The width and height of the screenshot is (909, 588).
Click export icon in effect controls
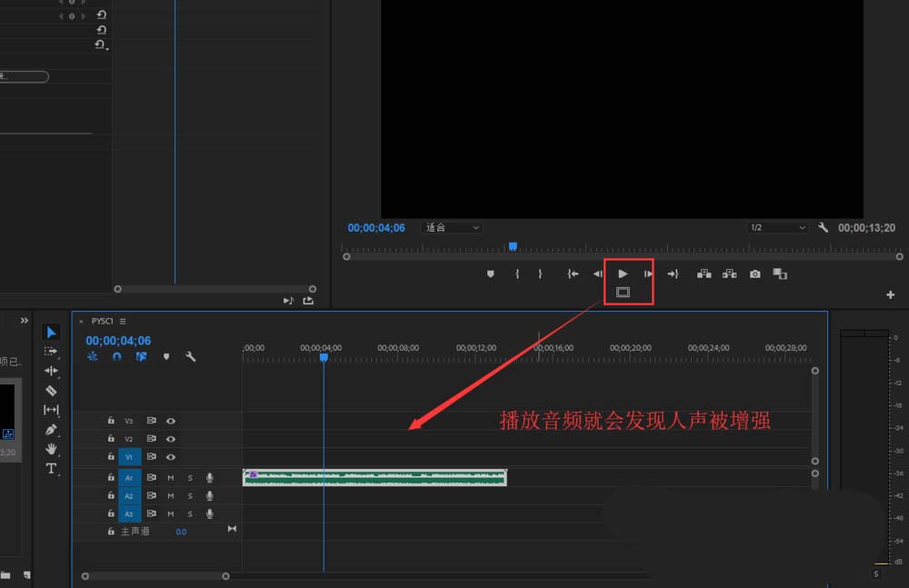click(308, 301)
